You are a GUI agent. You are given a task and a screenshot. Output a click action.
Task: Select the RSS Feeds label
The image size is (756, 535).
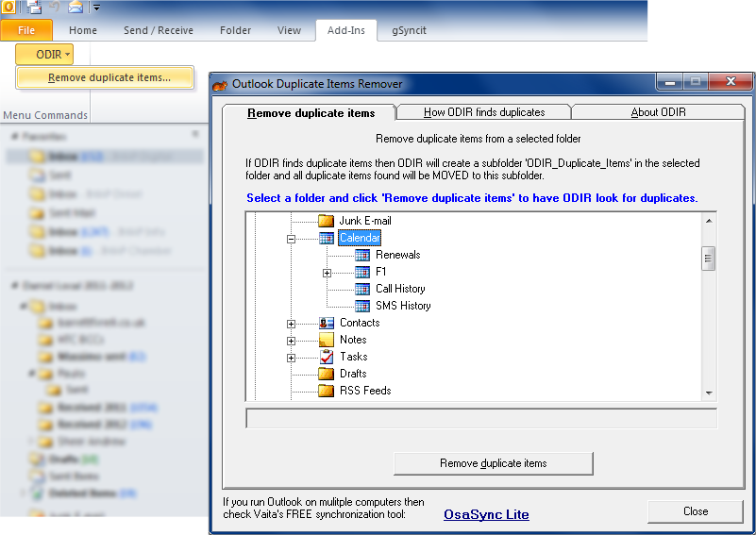(x=365, y=391)
